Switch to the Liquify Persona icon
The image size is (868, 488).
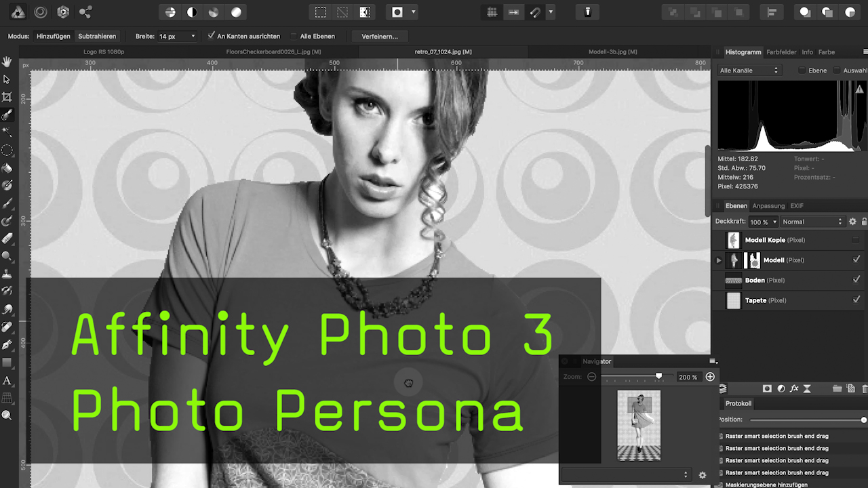tap(41, 12)
